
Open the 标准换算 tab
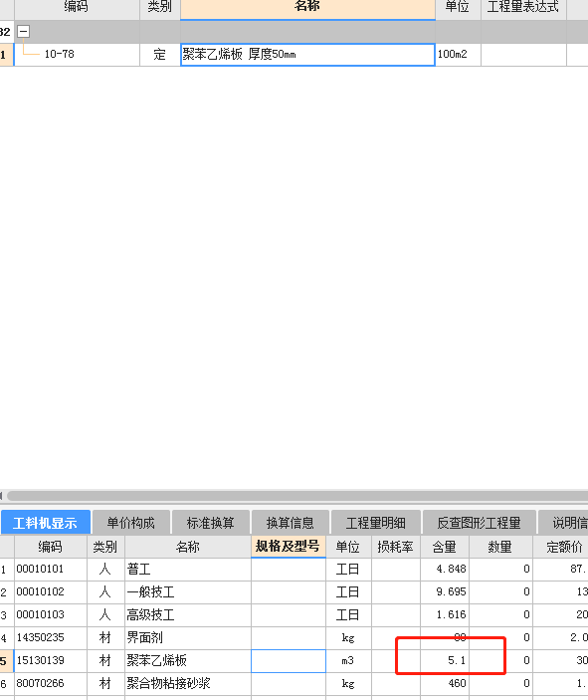point(211,523)
